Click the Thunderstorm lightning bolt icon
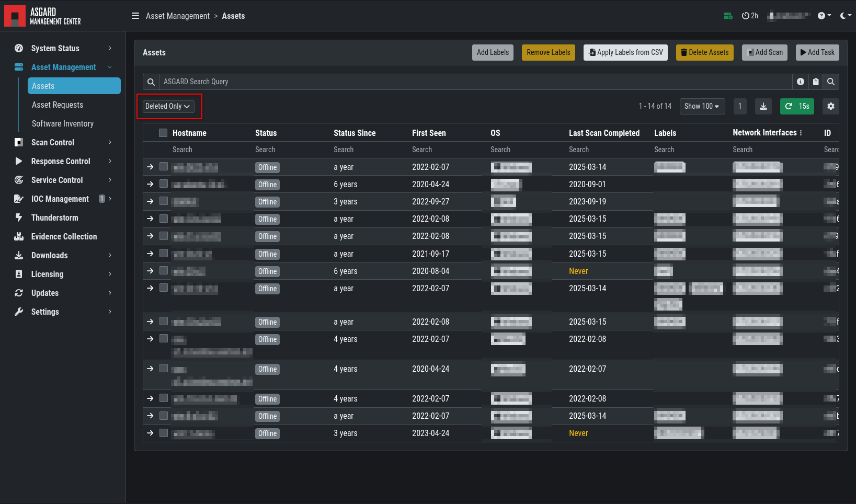 [19, 217]
